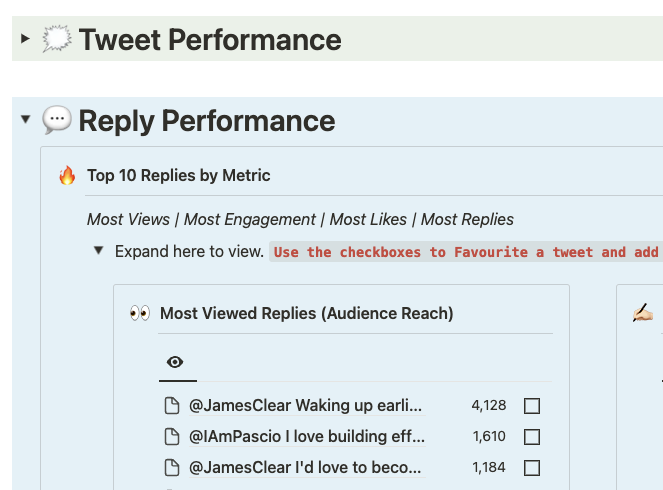The width and height of the screenshot is (663, 490).
Task: Click page icon of 'Waking up earli...' reply
Action: pyautogui.click(x=172, y=406)
